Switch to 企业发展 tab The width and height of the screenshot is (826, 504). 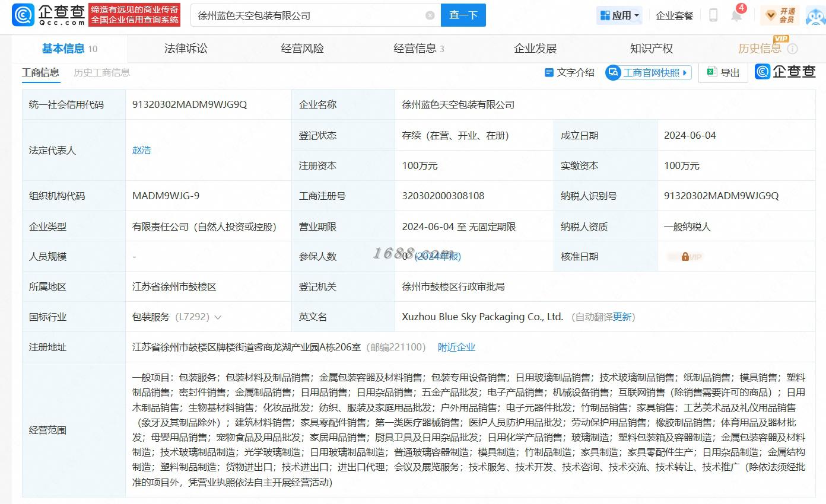click(535, 49)
